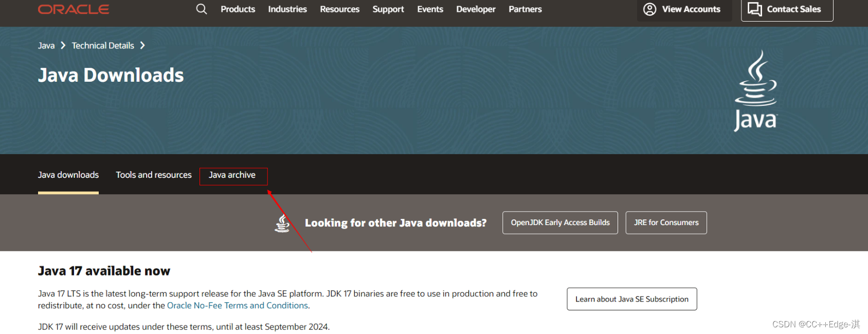The height and width of the screenshot is (334, 868).
Task: Click the chevron after Technical Details
Action: coord(142,45)
